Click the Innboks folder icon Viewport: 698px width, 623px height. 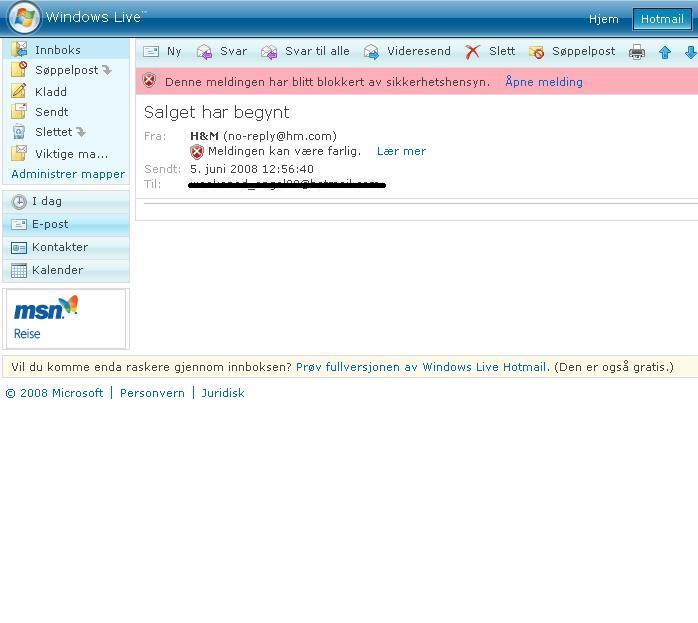pos(19,49)
